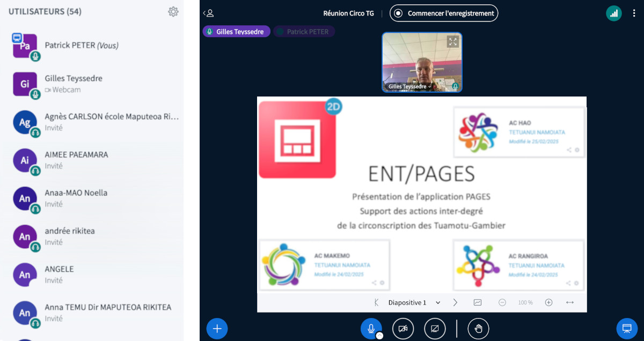Click the AC RANGIROA card on the slide

(519, 265)
